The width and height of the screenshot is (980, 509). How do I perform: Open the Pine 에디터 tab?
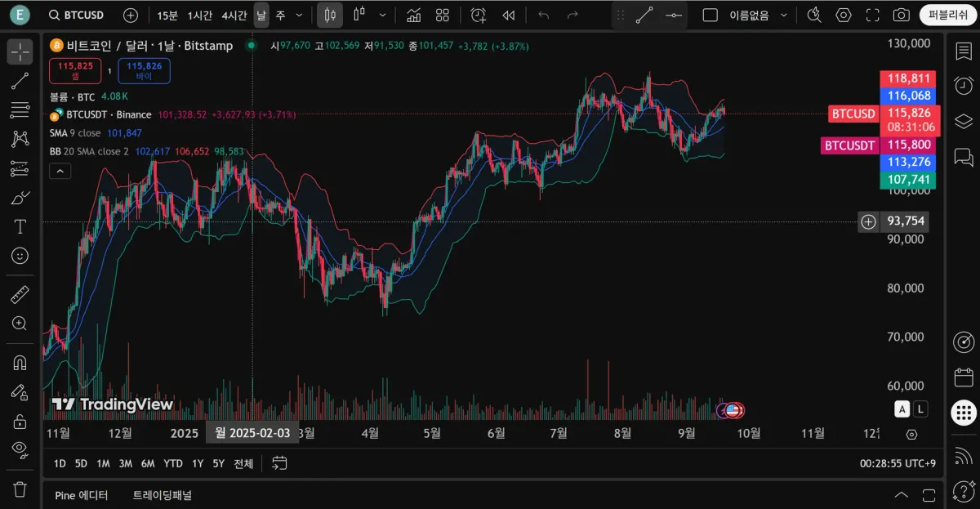[x=82, y=495]
